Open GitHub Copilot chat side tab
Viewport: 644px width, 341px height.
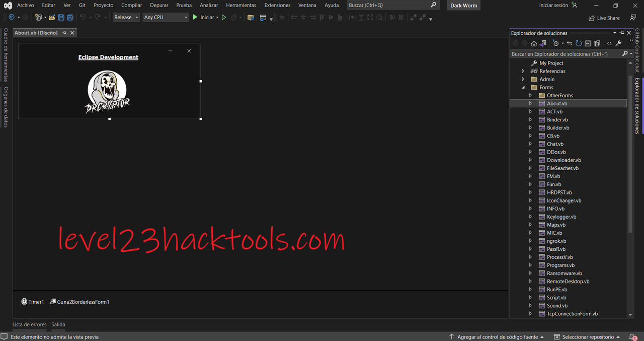(x=637, y=50)
